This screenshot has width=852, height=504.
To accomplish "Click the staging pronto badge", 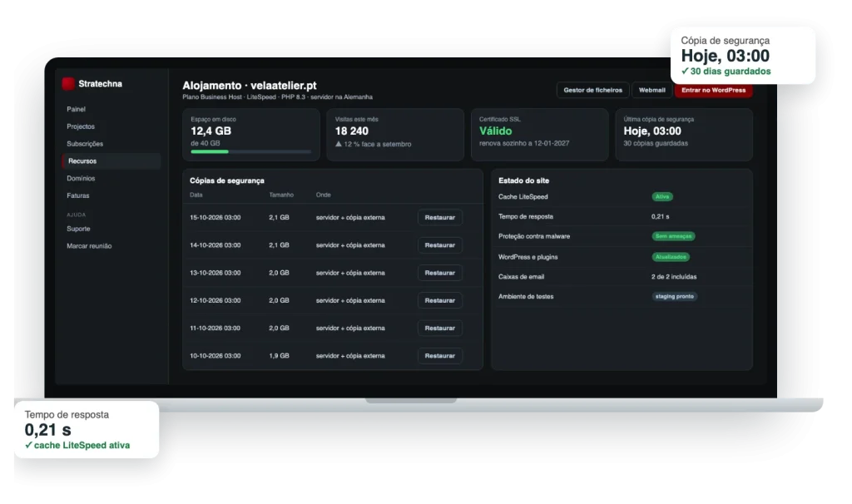I will [x=674, y=297].
